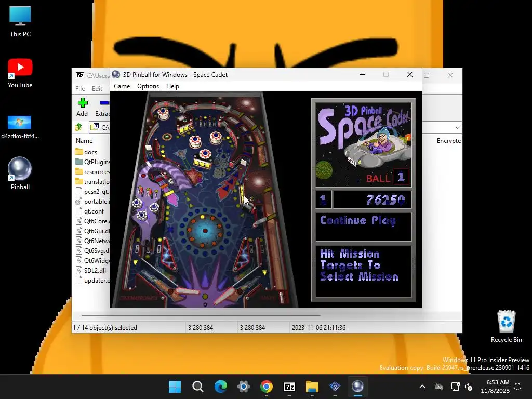Open taskbar Search
532x399 pixels.
(198, 387)
